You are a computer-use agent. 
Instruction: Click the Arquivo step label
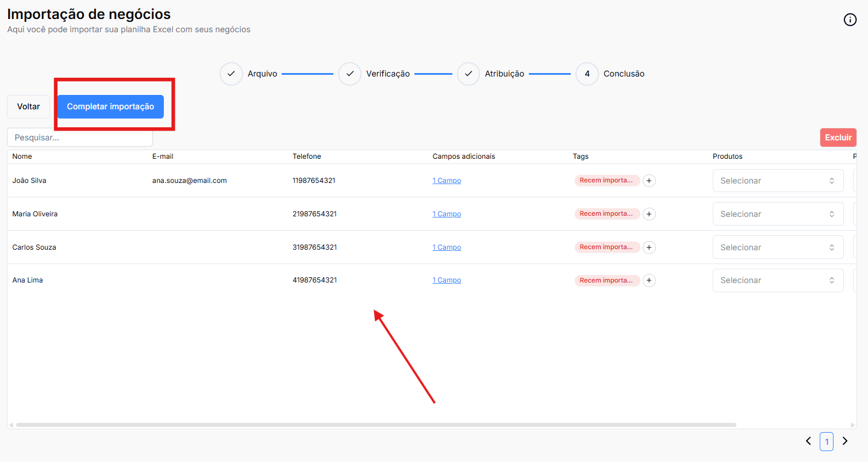(x=263, y=74)
